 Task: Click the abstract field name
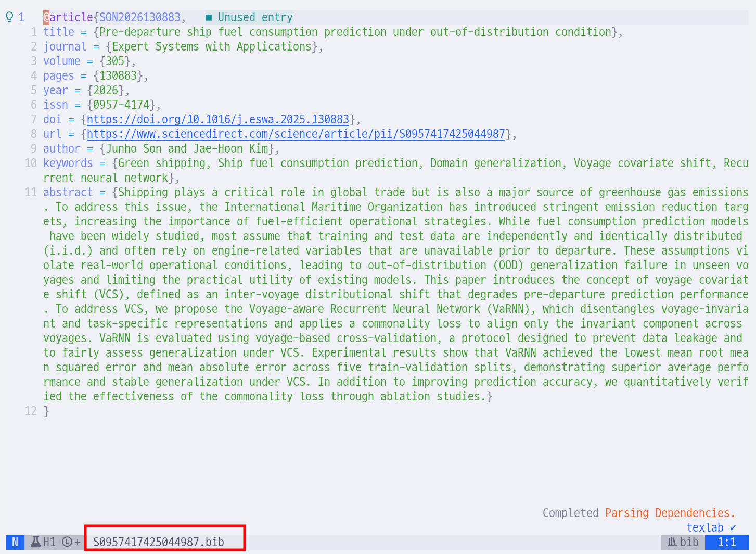[68, 193]
